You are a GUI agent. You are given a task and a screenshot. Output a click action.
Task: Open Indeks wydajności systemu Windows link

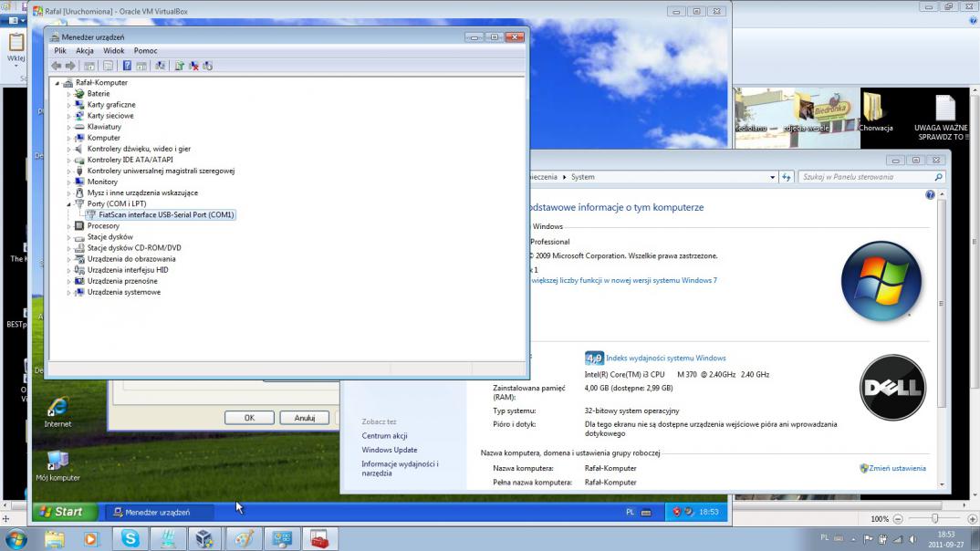point(665,358)
